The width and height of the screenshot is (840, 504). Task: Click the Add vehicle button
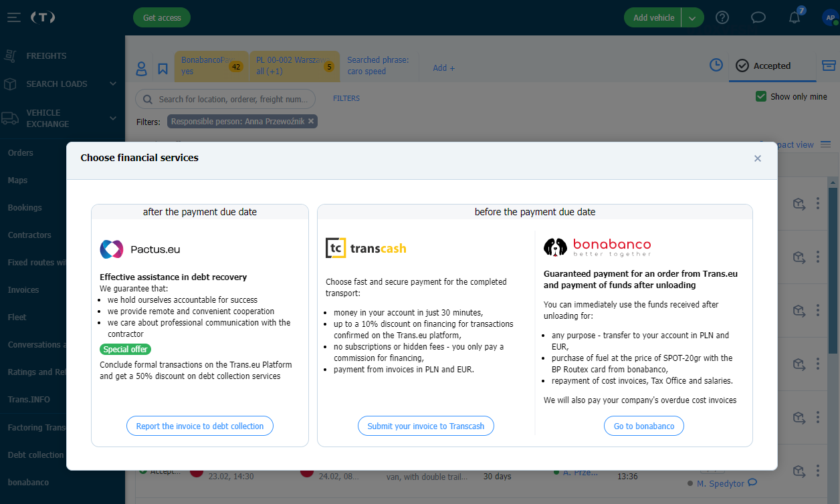653,18
